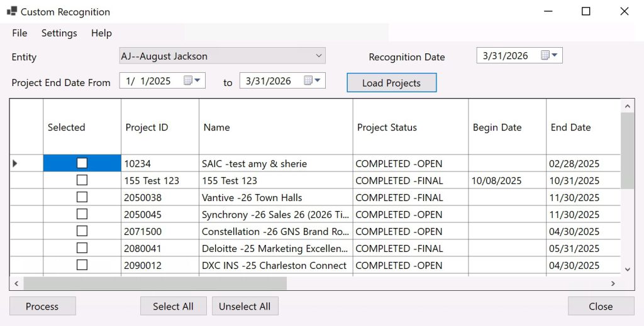Viewport: 644px width, 326px height.
Task: Open the Recognition Date calendar picker
Action: click(x=549, y=56)
